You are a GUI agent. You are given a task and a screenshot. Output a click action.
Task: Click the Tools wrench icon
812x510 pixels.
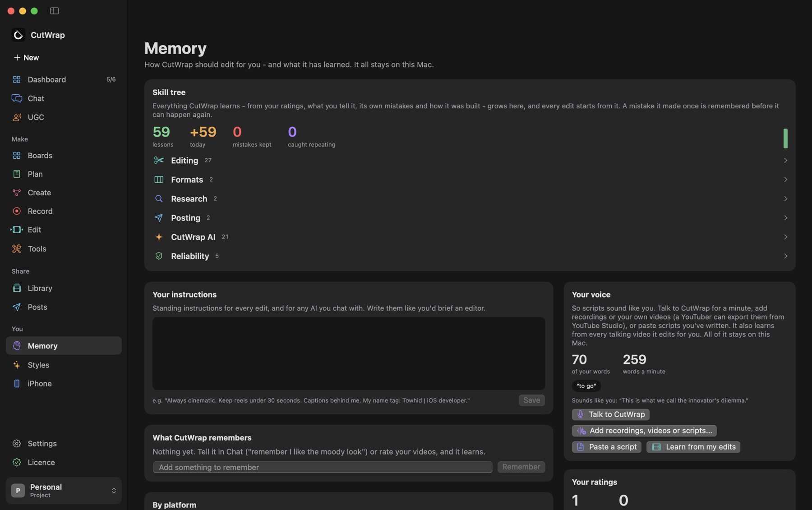pos(17,249)
